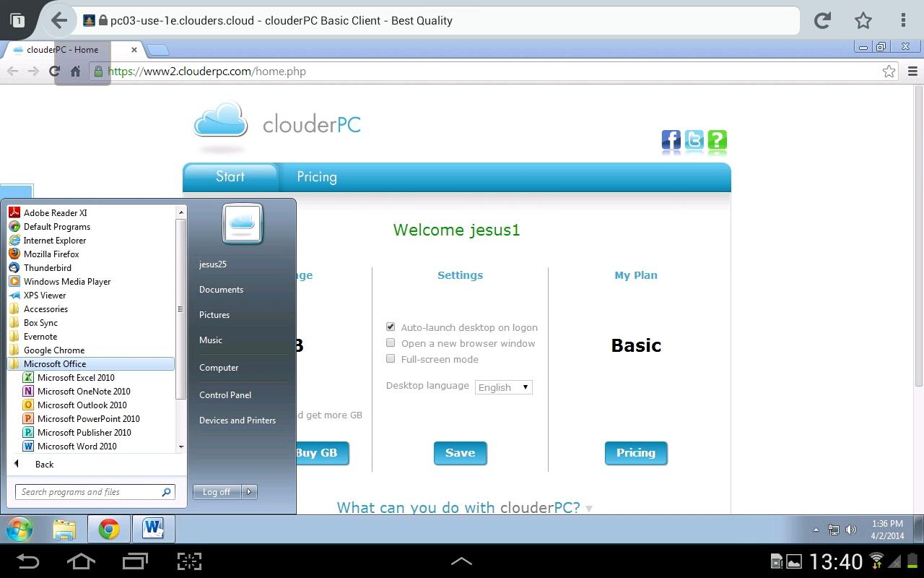Open Google Chrome from the Windows taskbar
924x578 pixels.
[108, 528]
